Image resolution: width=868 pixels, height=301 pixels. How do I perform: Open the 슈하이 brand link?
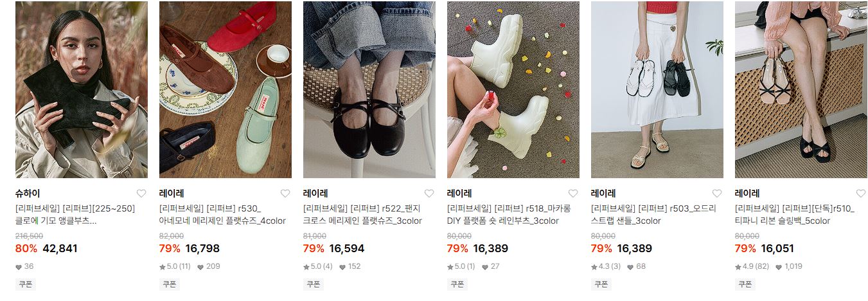tap(28, 193)
